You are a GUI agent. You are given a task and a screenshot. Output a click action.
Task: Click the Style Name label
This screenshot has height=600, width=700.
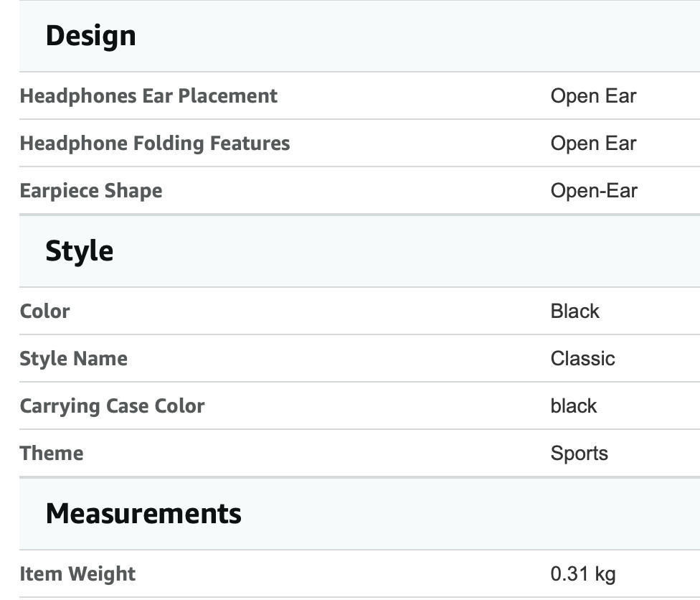coord(74,359)
